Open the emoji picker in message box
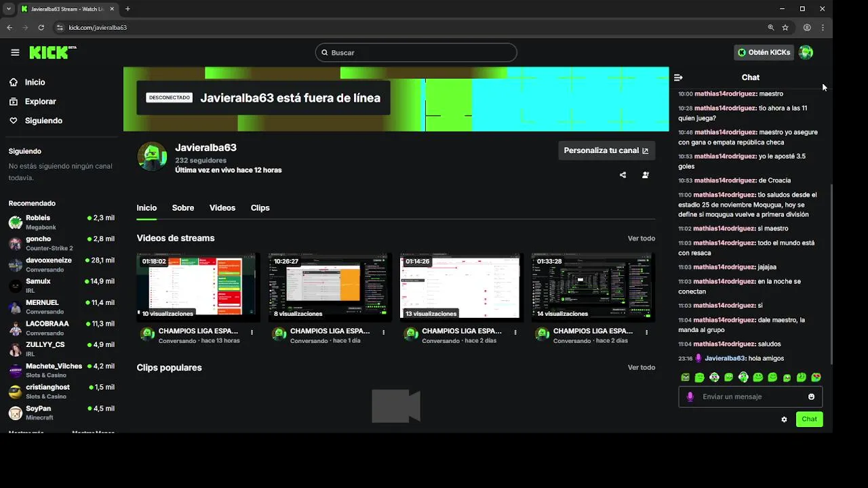The image size is (868, 488). pos(811,396)
